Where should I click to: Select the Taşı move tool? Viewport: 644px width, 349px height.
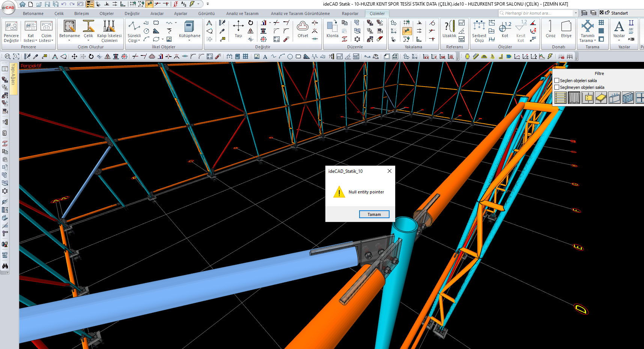tap(238, 29)
